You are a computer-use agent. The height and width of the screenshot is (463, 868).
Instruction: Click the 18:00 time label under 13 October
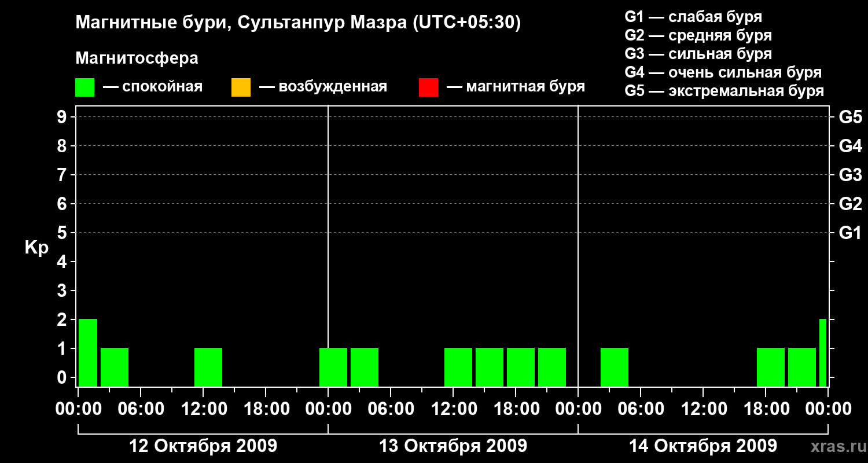click(516, 409)
